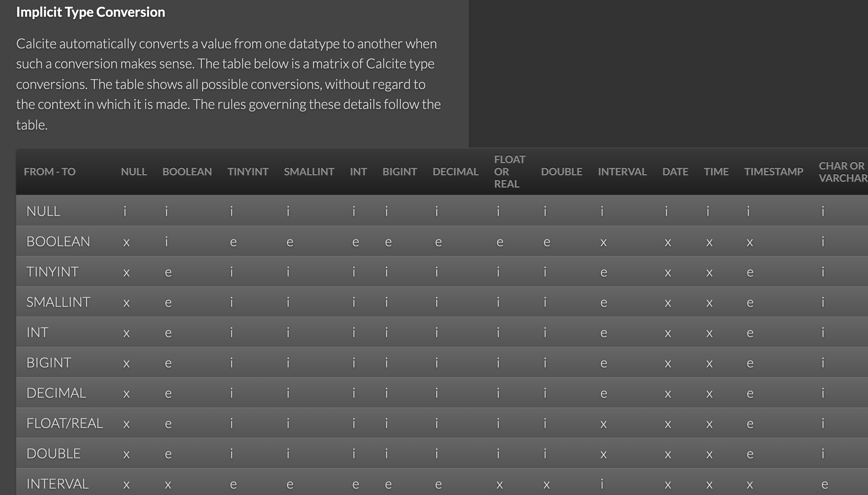Click the DECIMAL column header
The image size is (868, 495).
click(455, 172)
